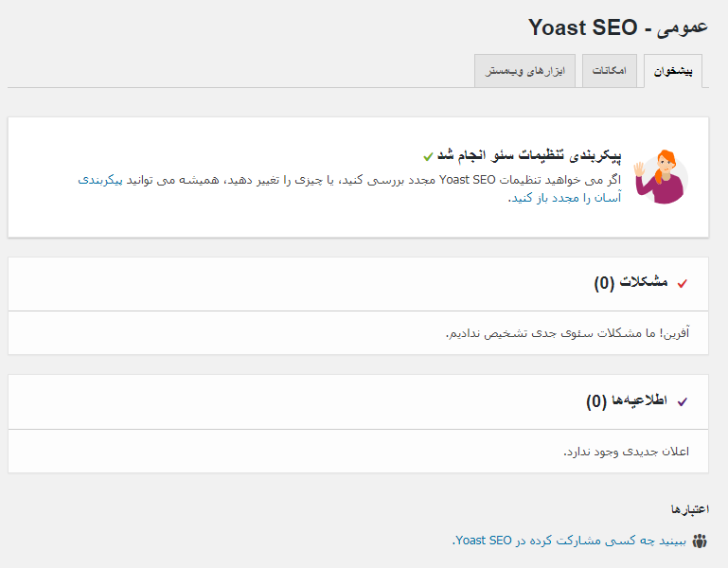Click the اطلاعیه‌ها (0) heading
The width and height of the screenshot is (728, 568).
627,400
